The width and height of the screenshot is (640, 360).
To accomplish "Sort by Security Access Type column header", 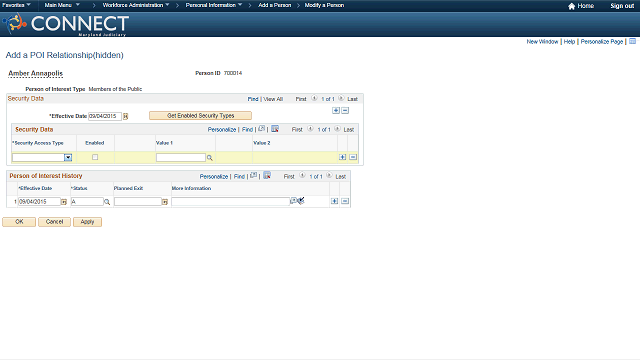I will coord(39,143).
